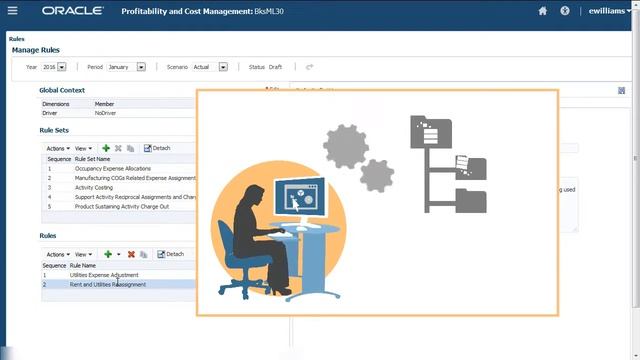Click the Rule Sets copy icon
This screenshot has width=640, height=360.
point(131,149)
